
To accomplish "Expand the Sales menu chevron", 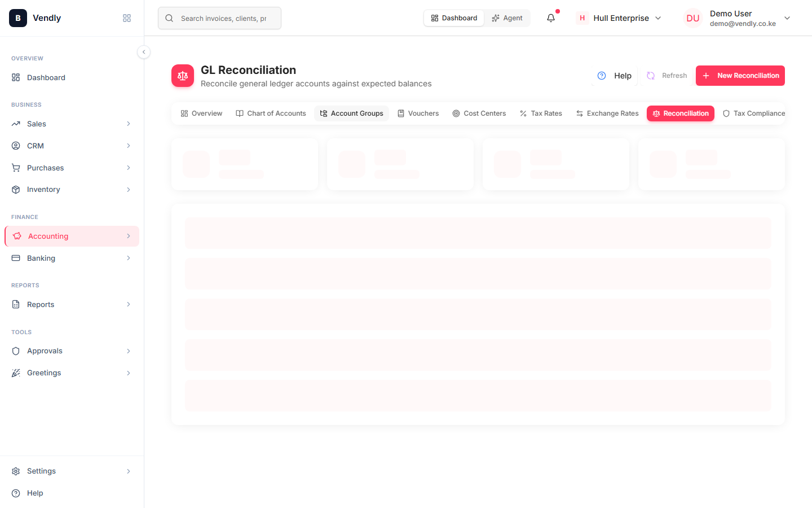I will 129,124.
